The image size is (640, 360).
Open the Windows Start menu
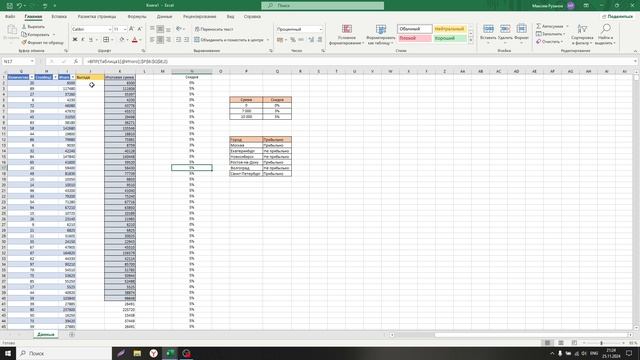coord(8,353)
